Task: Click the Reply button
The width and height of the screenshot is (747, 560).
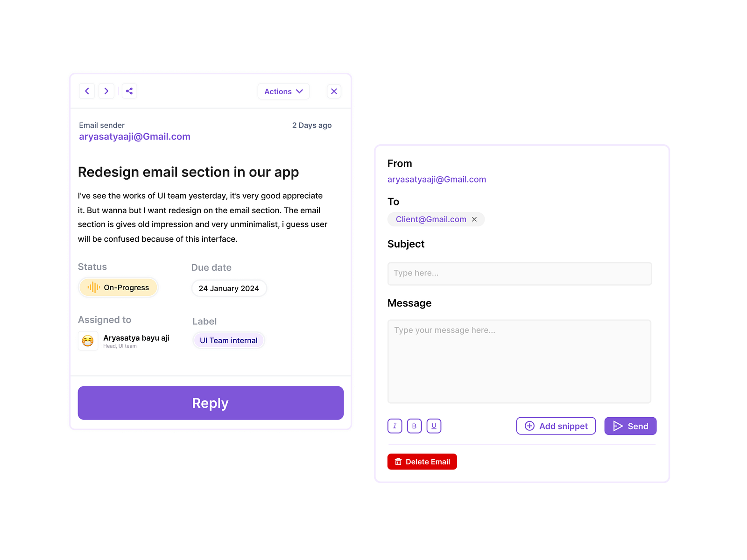Action: (x=210, y=403)
